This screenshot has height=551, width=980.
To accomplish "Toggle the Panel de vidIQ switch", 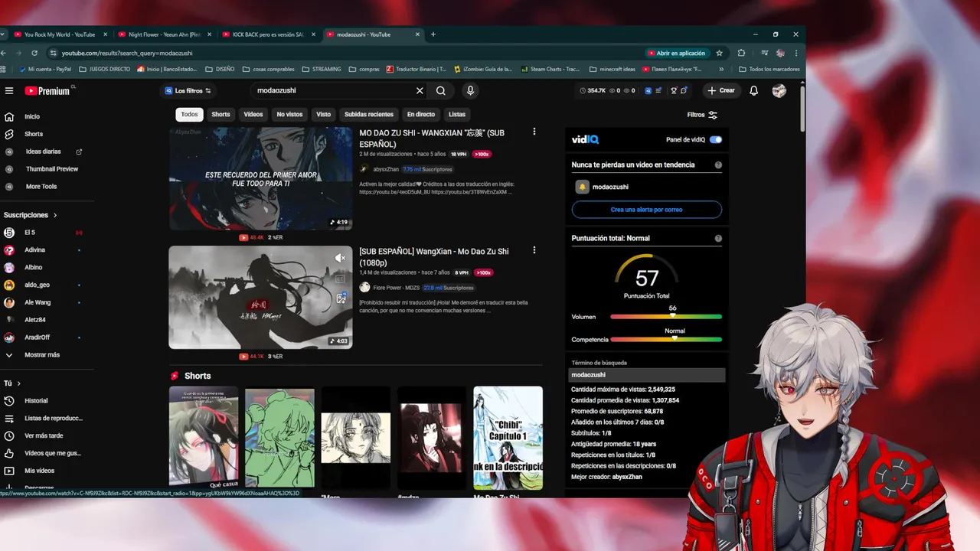I will tap(716, 140).
